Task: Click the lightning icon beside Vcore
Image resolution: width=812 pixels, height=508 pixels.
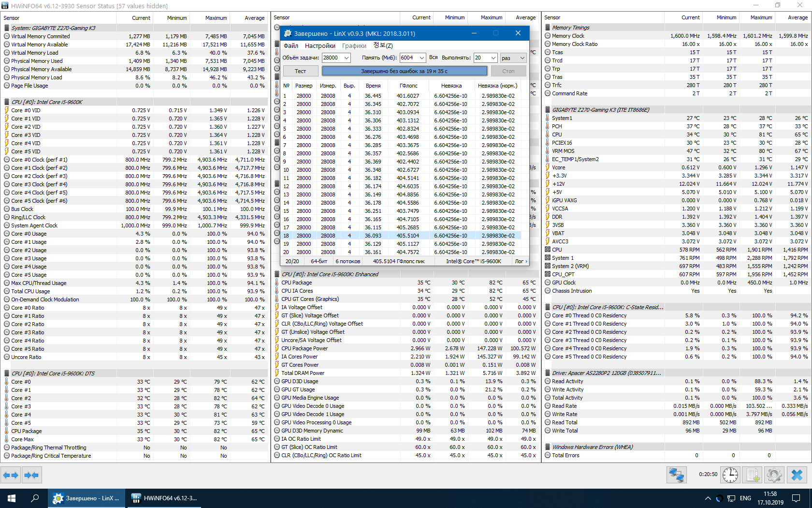Action: [x=548, y=167]
